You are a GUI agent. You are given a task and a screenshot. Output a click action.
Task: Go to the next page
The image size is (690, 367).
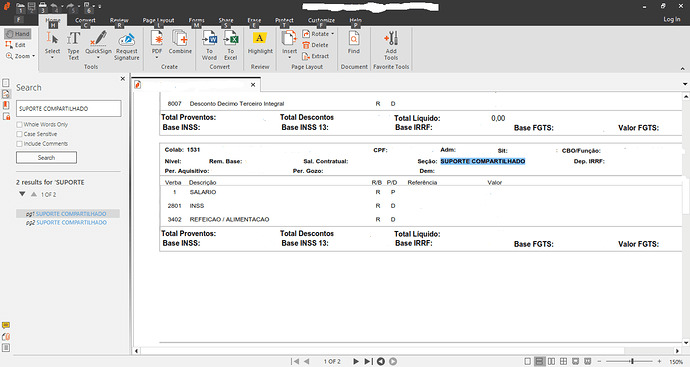[x=356, y=361]
